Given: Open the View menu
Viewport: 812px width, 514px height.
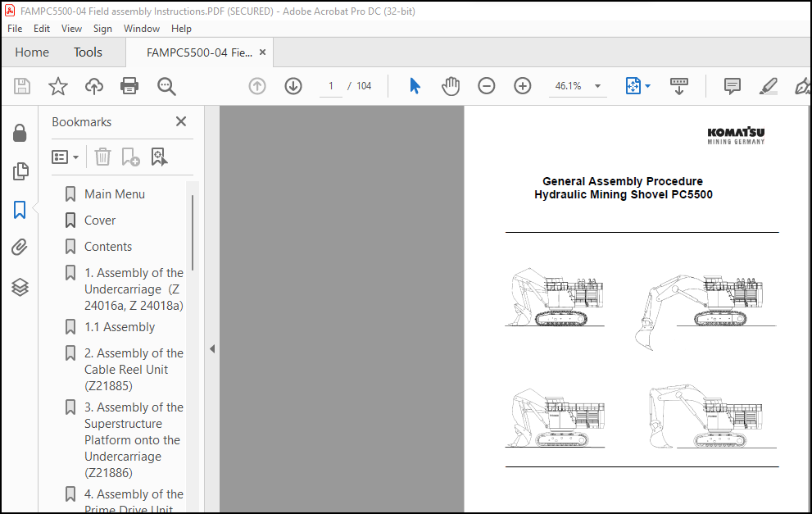Looking at the screenshot, I should coord(71,29).
